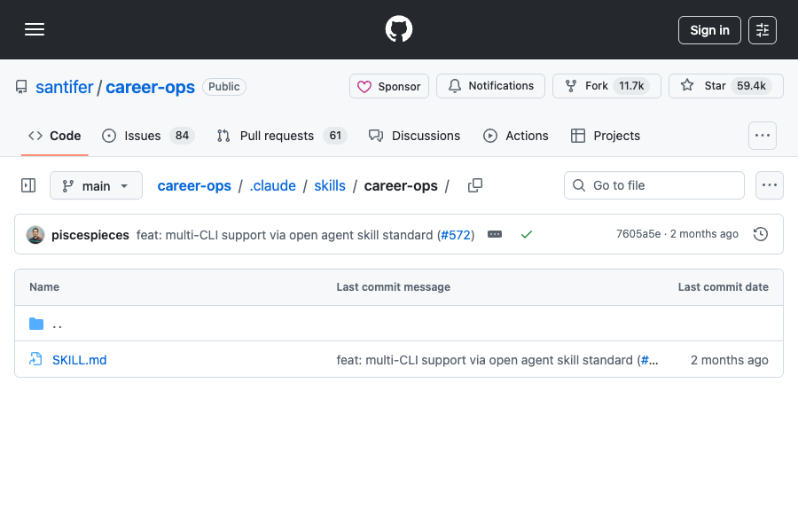
Task: Open the hamburger navigation menu
Action: pyautogui.click(x=35, y=29)
